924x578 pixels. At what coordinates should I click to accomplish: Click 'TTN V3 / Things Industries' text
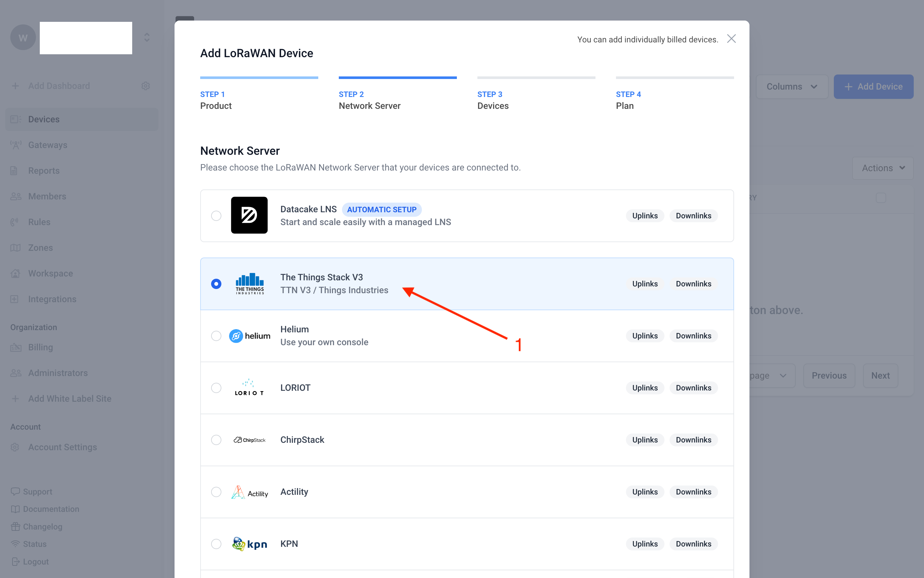click(x=334, y=290)
